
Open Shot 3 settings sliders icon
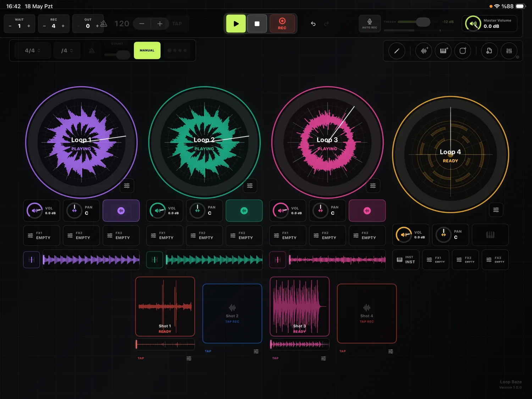tap(323, 358)
